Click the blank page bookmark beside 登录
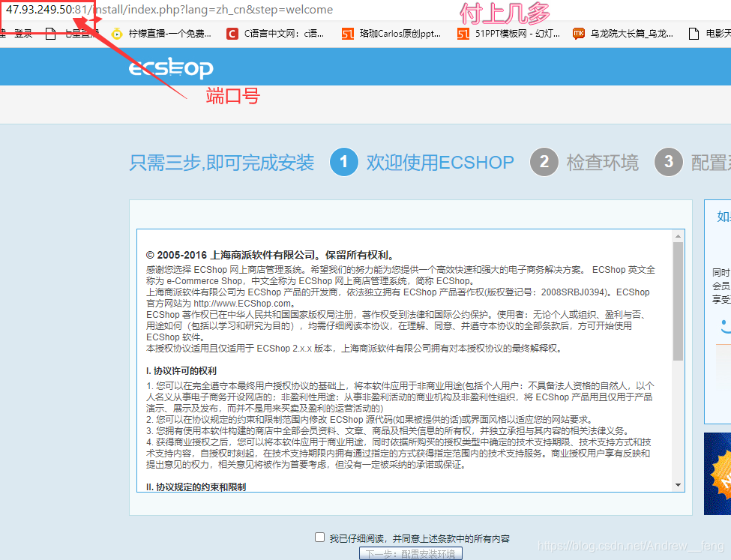The width and height of the screenshot is (731, 560). [49, 34]
